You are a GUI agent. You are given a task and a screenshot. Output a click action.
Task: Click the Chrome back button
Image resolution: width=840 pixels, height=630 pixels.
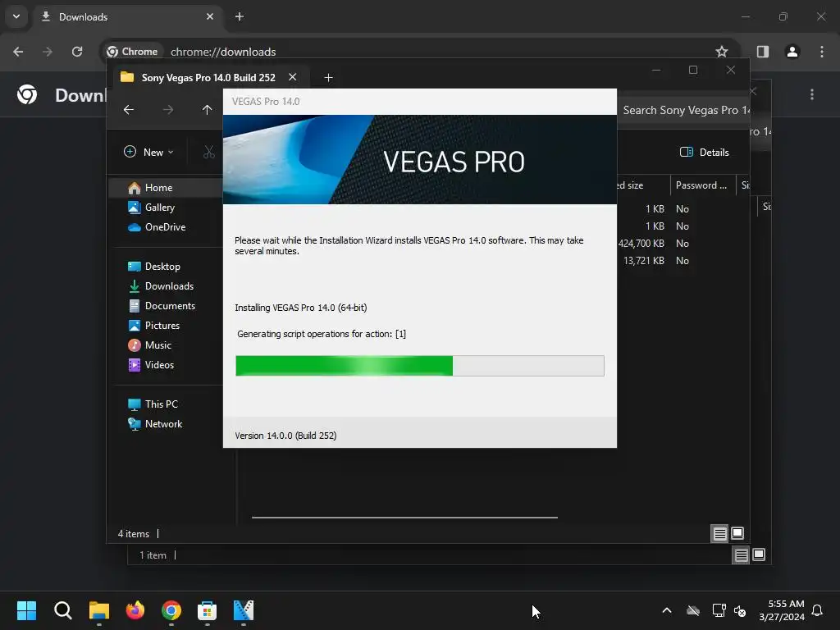tap(18, 52)
